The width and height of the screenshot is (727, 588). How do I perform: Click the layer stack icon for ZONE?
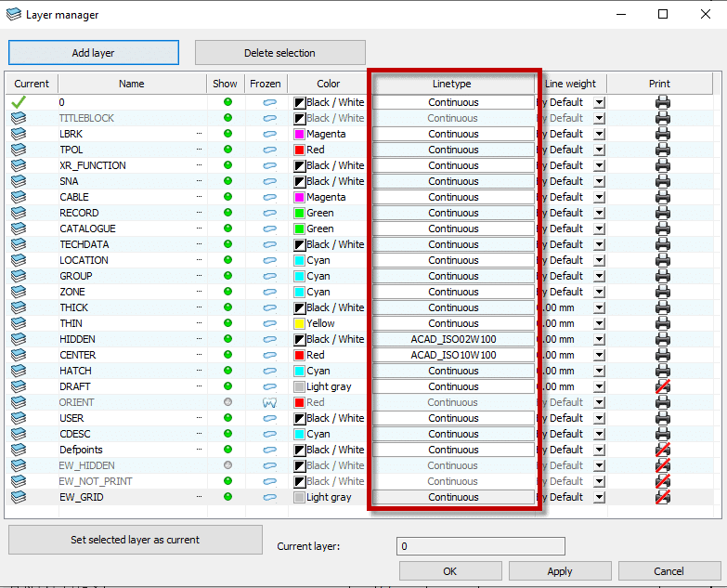pyautogui.click(x=19, y=292)
